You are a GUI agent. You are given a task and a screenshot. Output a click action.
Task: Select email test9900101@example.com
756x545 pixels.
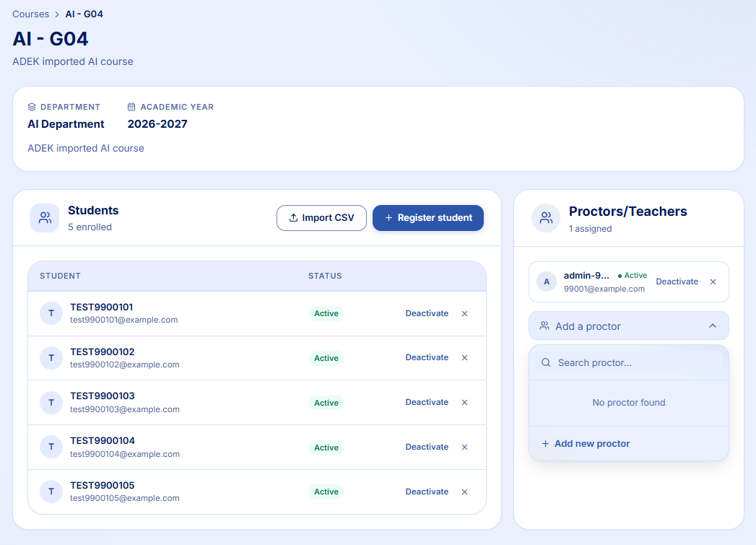click(124, 320)
